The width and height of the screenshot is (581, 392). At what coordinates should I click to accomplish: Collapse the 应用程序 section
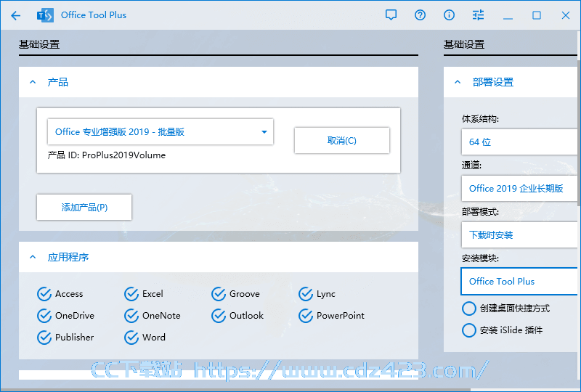33,257
